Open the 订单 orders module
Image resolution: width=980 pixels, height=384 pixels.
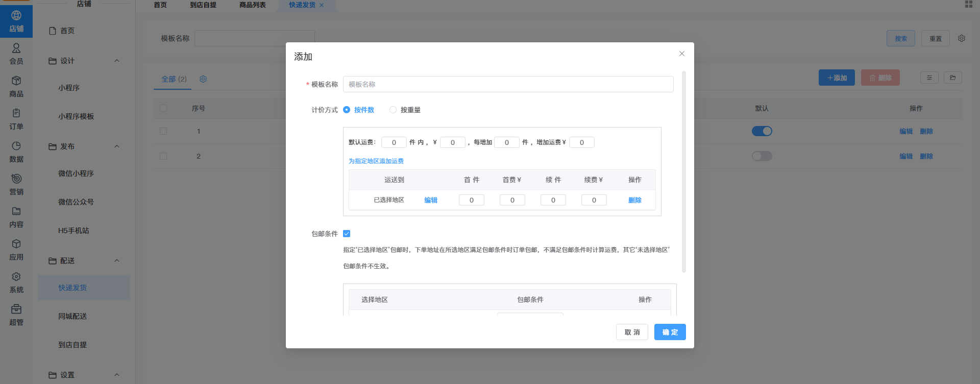tap(16, 119)
